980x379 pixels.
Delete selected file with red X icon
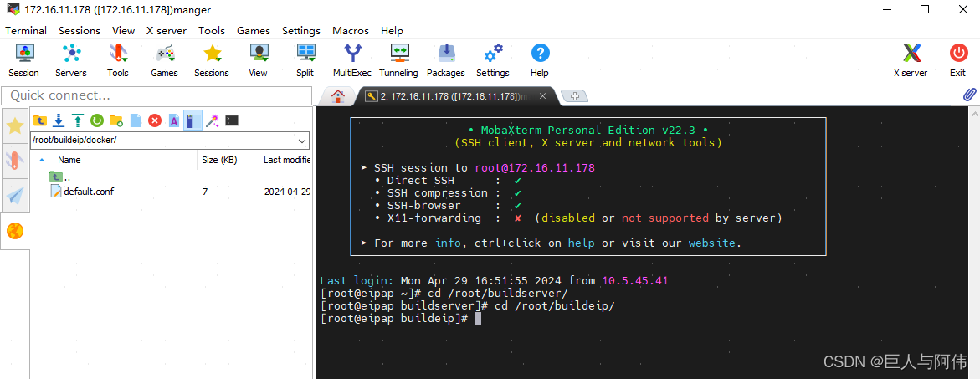coord(155,120)
